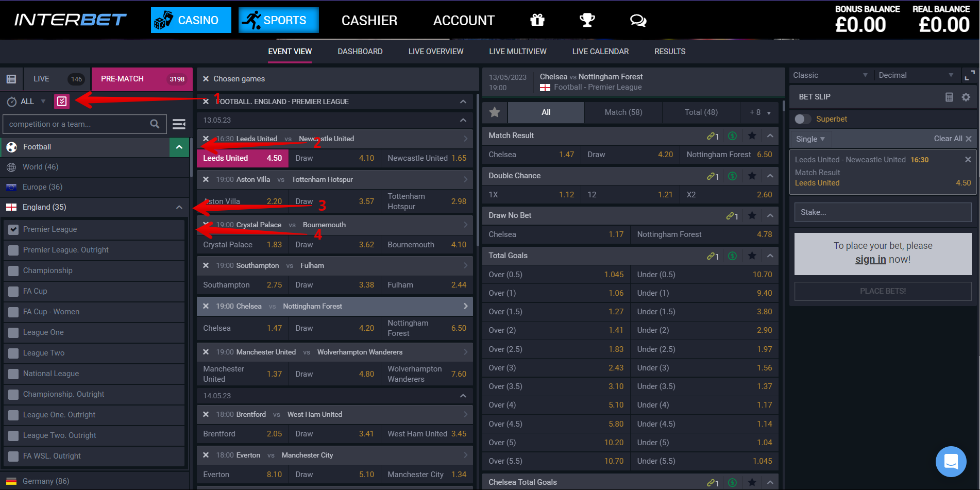Check the League Two checkbox
Image resolution: width=980 pixels, height=490 pixels.
[13, 353]
